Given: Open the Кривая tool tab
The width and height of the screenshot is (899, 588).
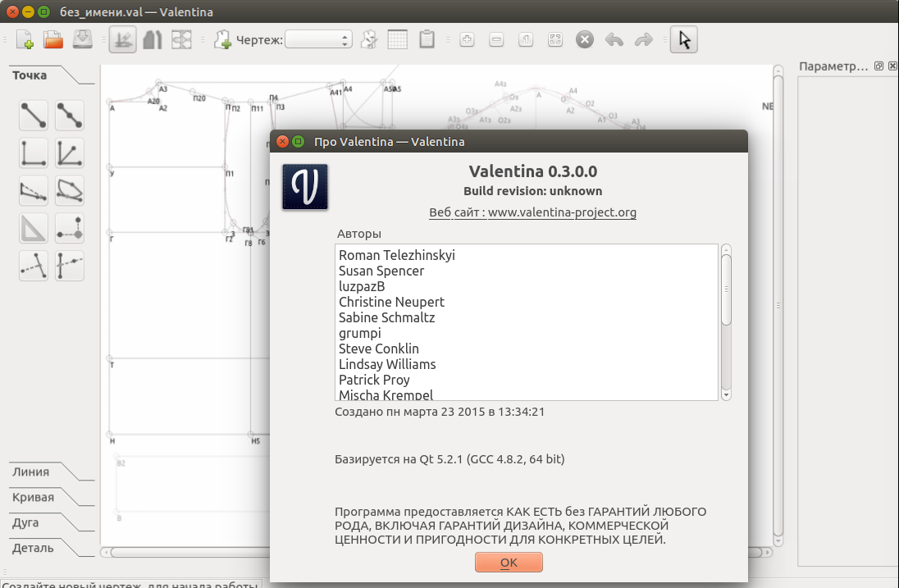Looking at the screenshot, I should (34, 497).
